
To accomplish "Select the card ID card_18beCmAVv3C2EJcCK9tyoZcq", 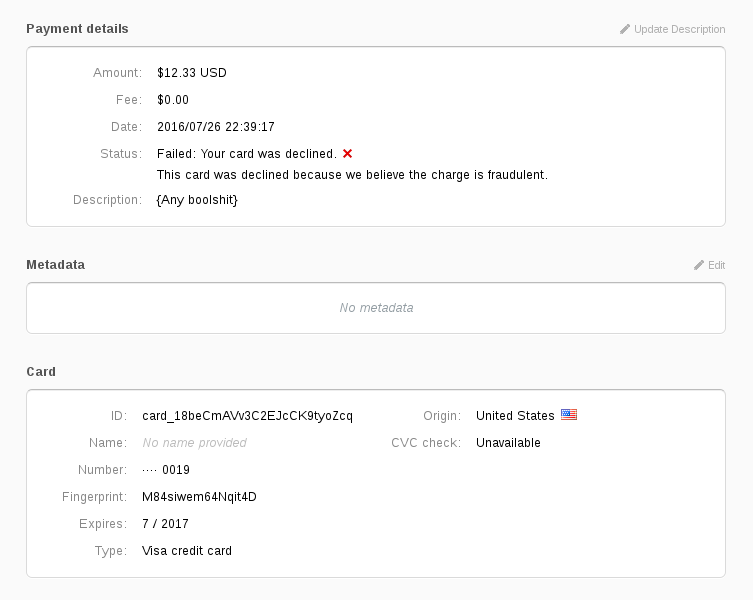I will [x=247, y=416].
